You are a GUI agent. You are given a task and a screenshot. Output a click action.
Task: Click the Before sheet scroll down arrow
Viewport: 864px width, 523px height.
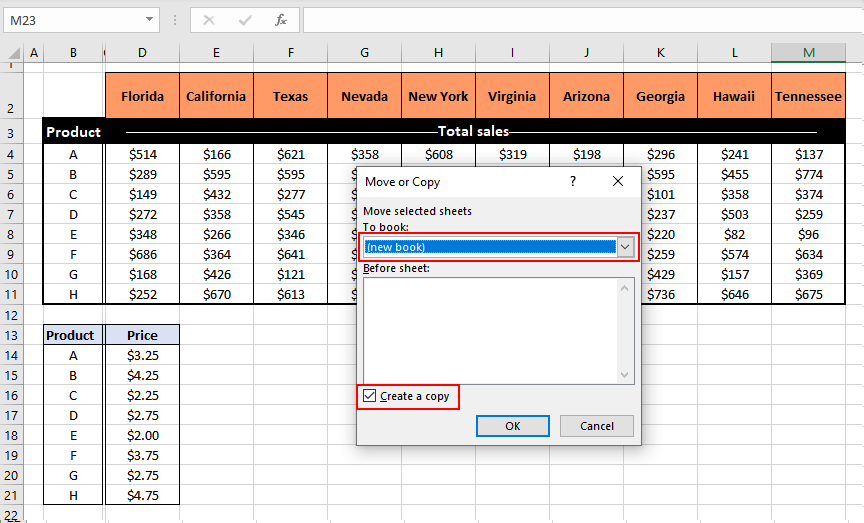[x=624, y=375]
